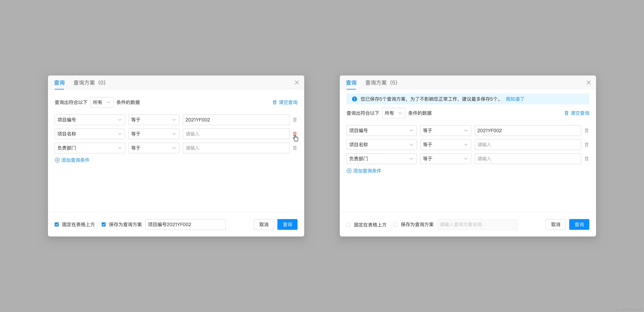The width and height of the screenshot is (644, 312).
Task: Click 清空查询 trash link in right dialog
Action: [577, 113]
